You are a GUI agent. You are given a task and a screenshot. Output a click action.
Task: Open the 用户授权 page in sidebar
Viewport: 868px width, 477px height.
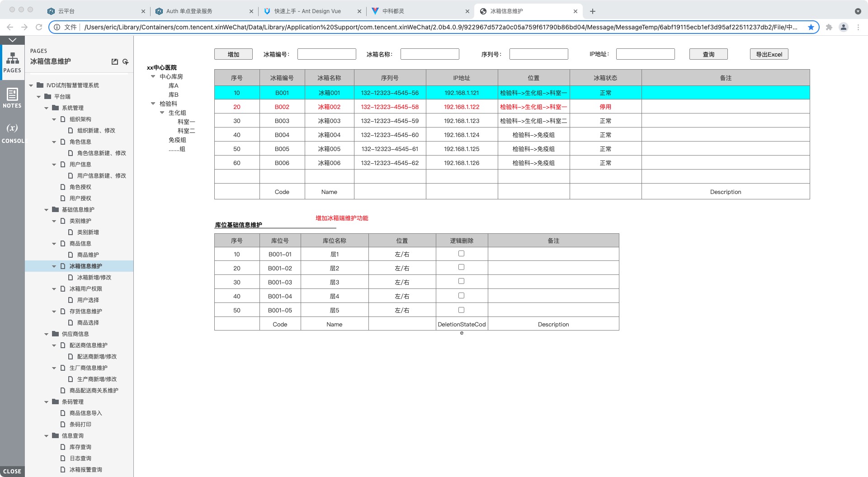80,198
